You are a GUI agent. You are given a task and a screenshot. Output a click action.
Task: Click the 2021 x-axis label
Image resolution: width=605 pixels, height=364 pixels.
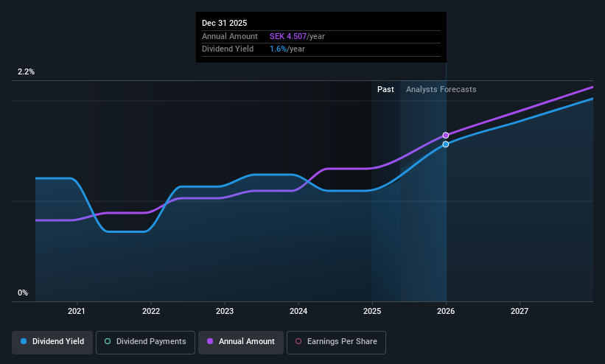pos(77,311)
